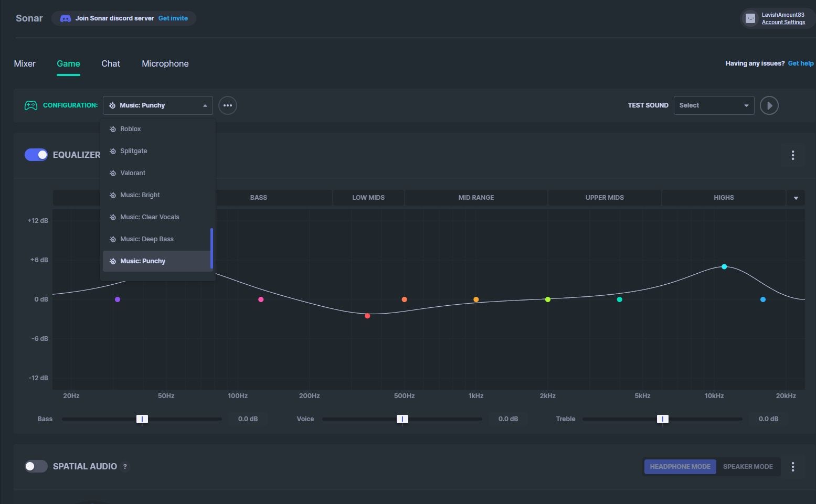Select Headphone Mode
Image resolution: width=816 pixels, height=504 pixels.
[x=680, y=467]
